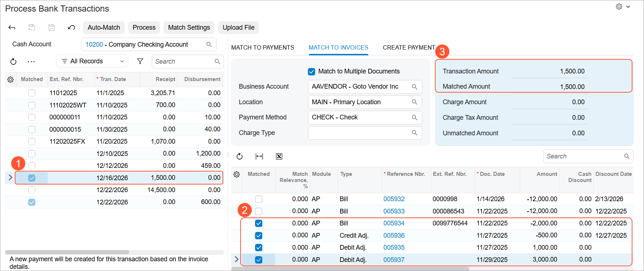Click the back arrow icon in toolbar

pos(12,27)
